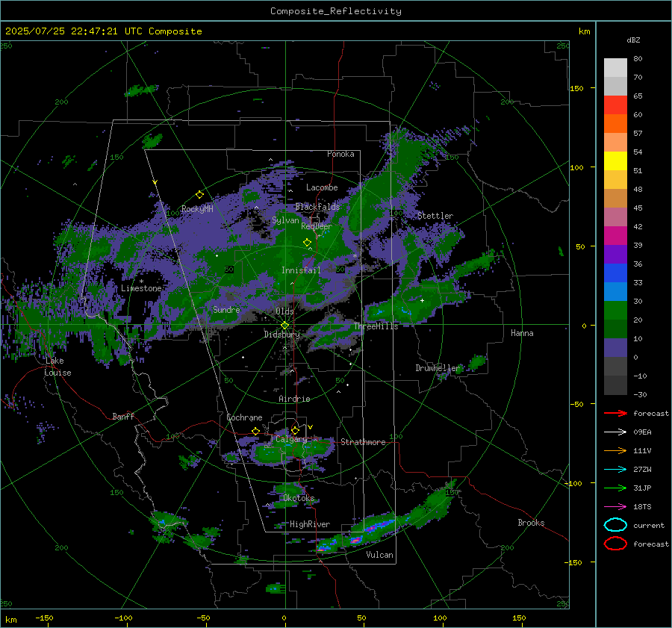Click the Okotoks town label
672x628 pixels.
point(299,497)
